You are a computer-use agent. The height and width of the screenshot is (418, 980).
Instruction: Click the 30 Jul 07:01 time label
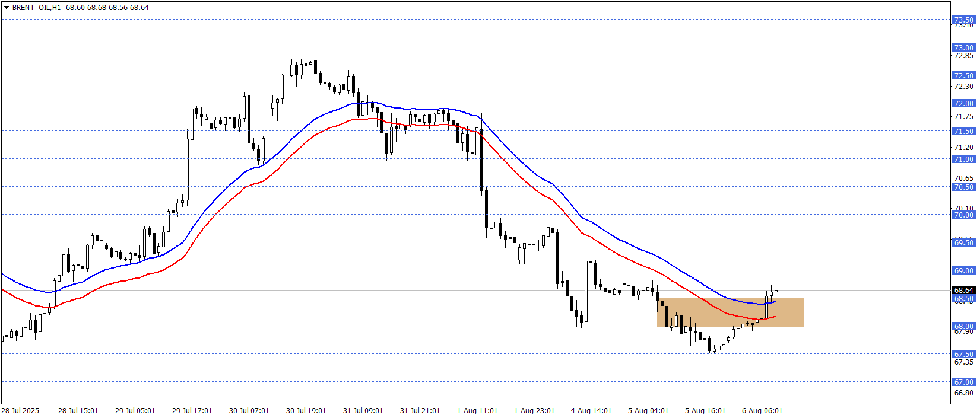pyautogui.click(x=249, y=410)
